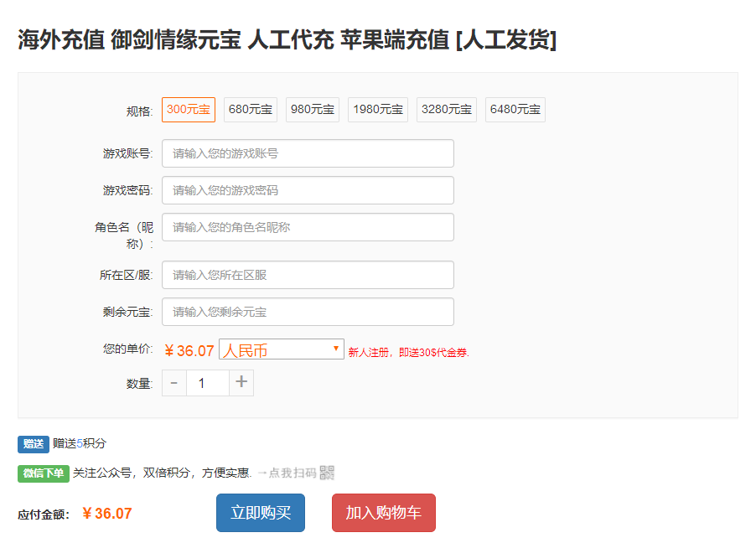选择 1980元宝 规格
This screenshot has width=756, height=543.
click(x=377, y=109)
